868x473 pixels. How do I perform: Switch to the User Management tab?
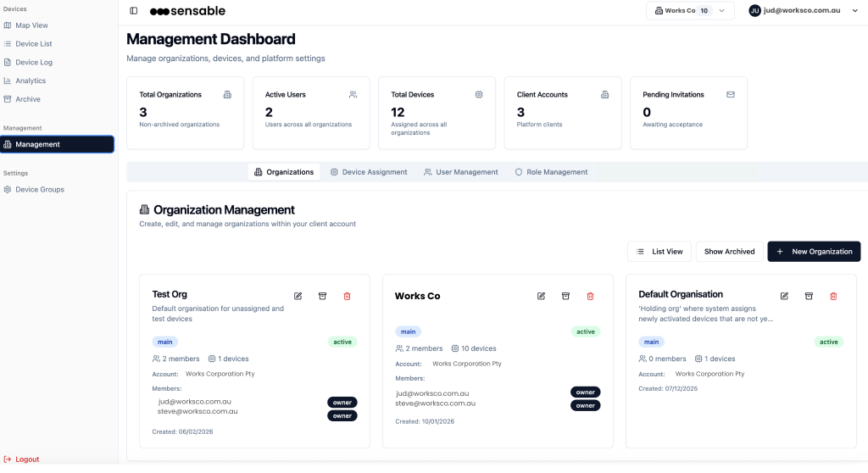pyautogui.click(x=461, y=172)
